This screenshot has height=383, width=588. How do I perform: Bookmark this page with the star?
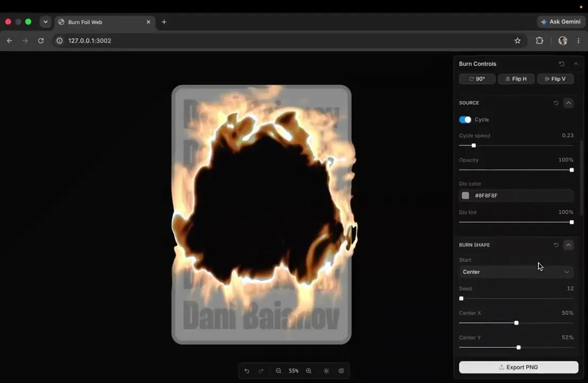517,40
